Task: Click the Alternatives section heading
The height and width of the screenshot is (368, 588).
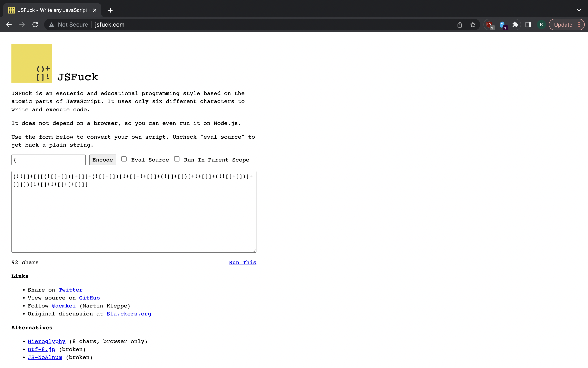Action: pyautogui.click(x=32, y=328)
